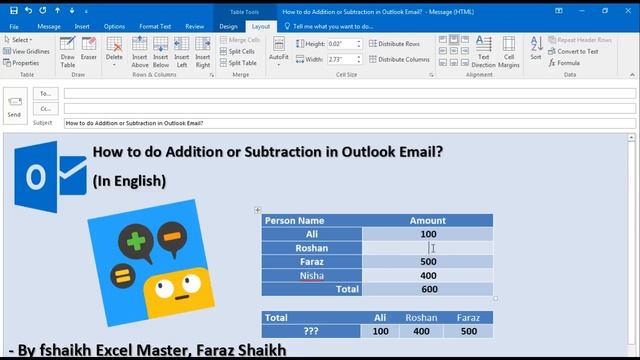Switch to the Review tab
This screenshot has width=640, height=360.
(195, 27)
